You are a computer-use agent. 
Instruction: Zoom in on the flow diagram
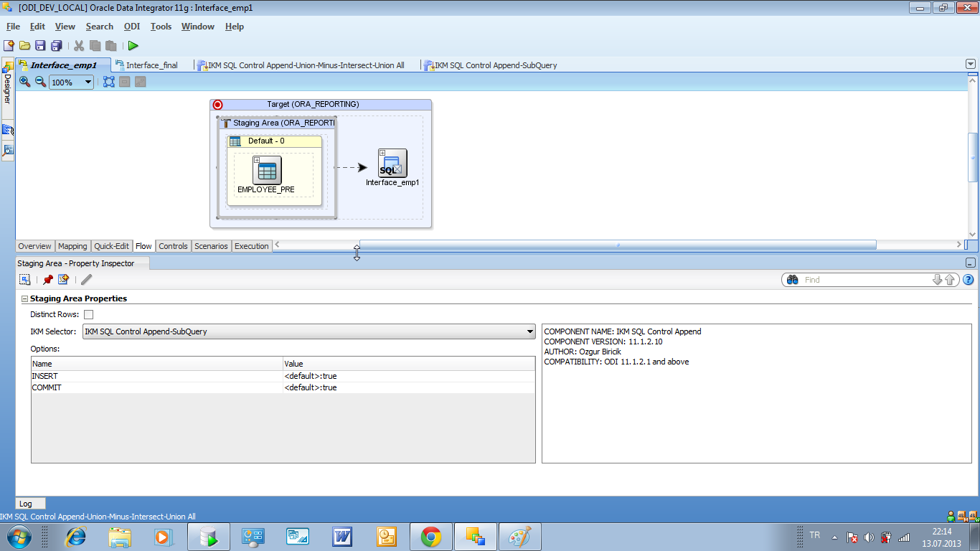point(25,82)
